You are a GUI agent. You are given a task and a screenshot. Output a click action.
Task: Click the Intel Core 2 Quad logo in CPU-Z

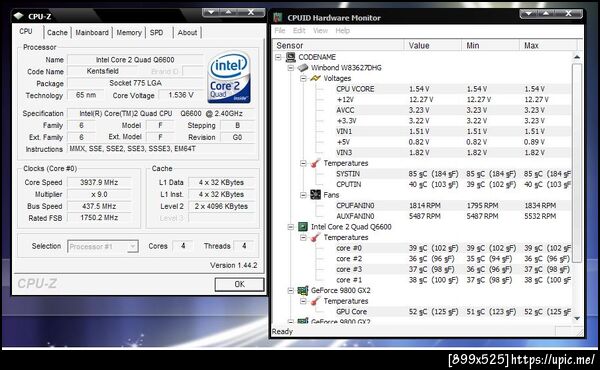tap(229, 78)
